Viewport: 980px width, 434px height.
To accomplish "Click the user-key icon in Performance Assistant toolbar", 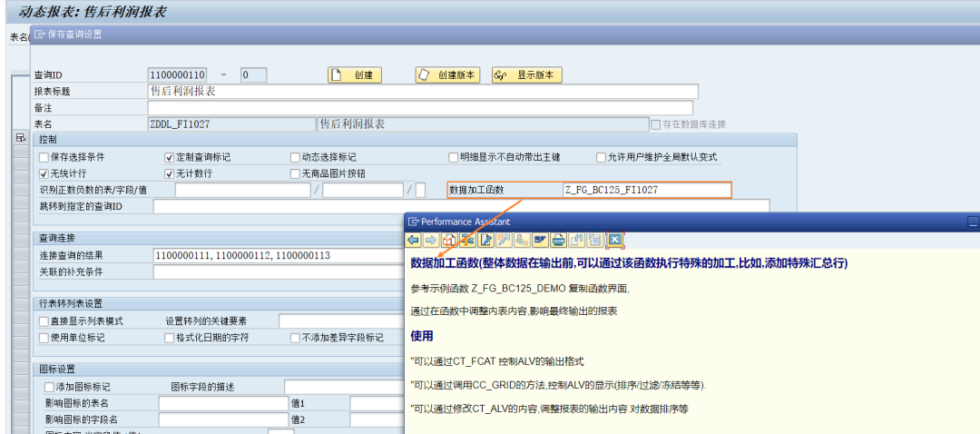I will tap(522, 240).
